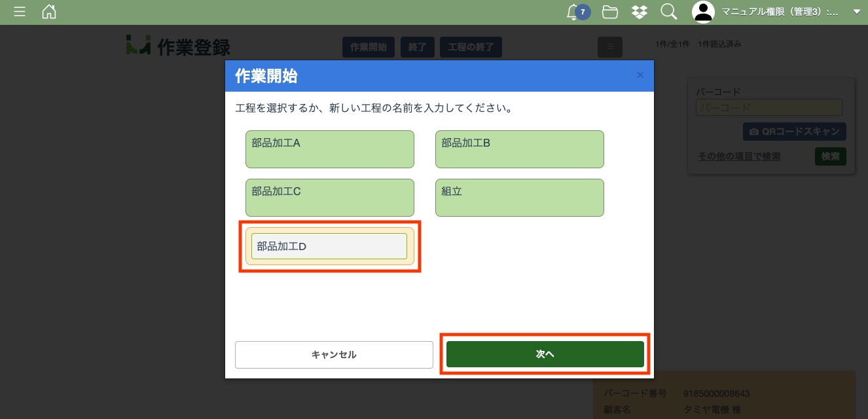Open その他の項目で検索 link
The height and width of the screenshot is (419, 868).
[738, 156]
